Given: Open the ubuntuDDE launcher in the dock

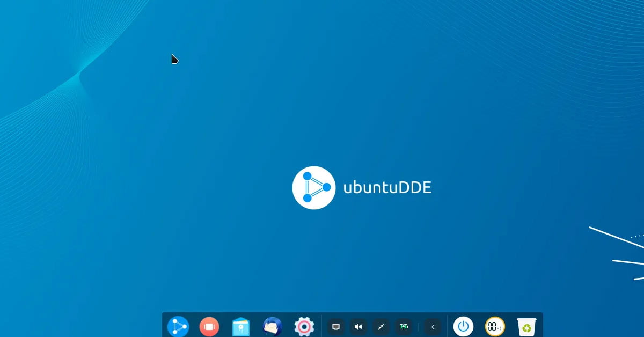Looking at the screenshot, I should [x=178, y=326].
